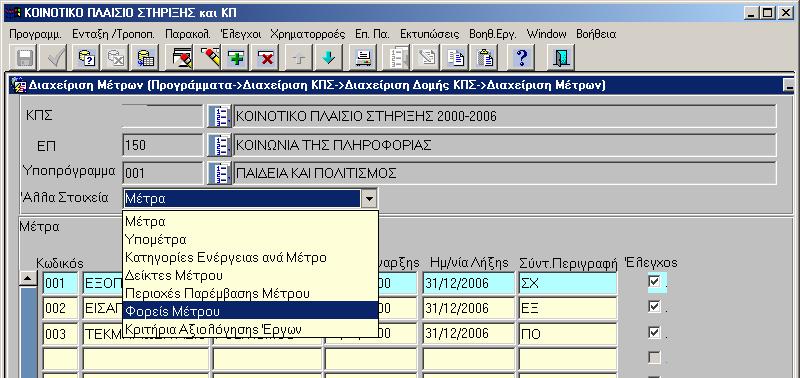Click the red X delete record icon
The width and height of the screenshot is (800, 378).
point(266,58)
